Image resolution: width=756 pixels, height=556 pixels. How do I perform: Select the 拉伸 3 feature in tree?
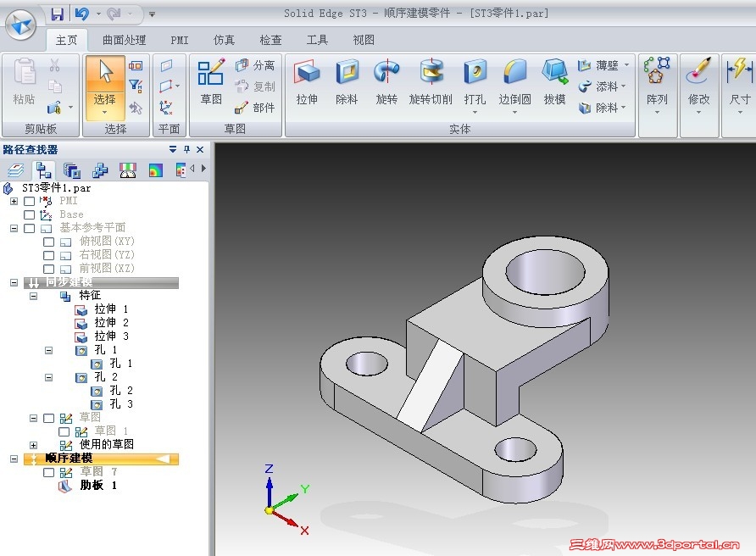pyautogui.click(x=102, y=336)
